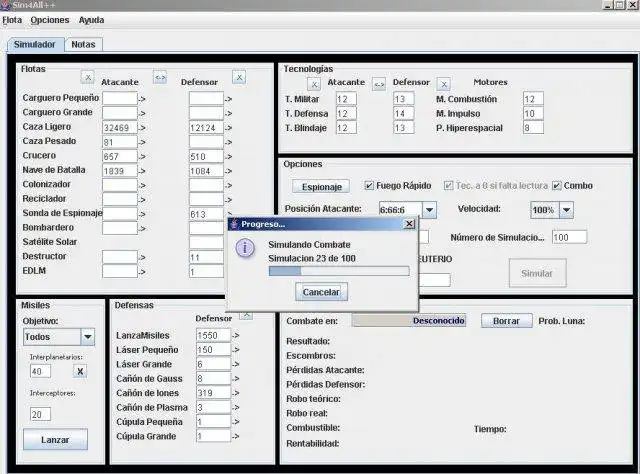Click the arrow next to Cañón de Iones
Viewport: 640px width, 474px height.
tap(236, 393)
